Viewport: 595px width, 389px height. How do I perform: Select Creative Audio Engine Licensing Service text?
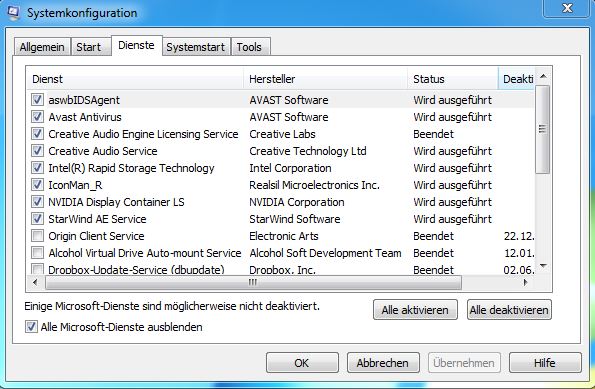(143, 134)
